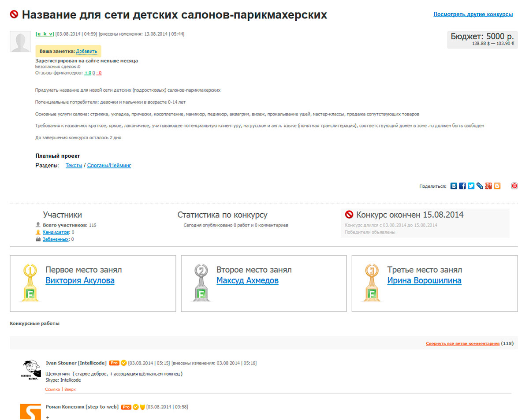Click the silver second place trophy
This screenshot has height=420, width=529.
click(x=201, y=282)
